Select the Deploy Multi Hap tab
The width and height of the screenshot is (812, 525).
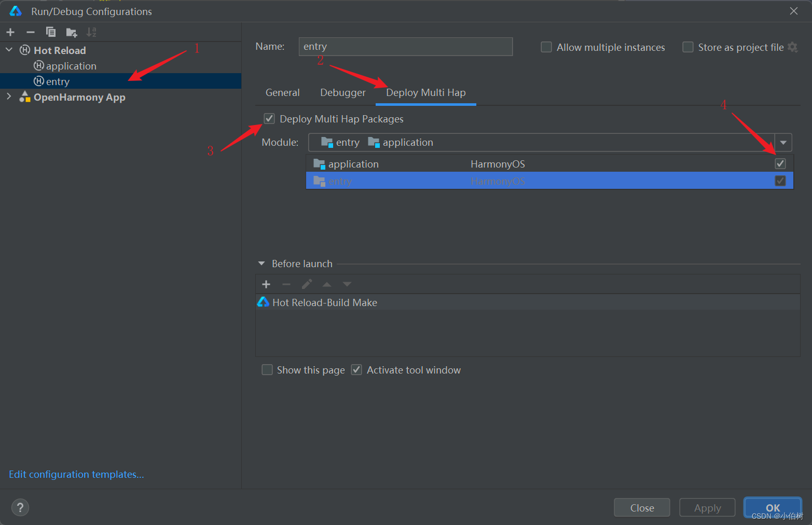(426, 92)
